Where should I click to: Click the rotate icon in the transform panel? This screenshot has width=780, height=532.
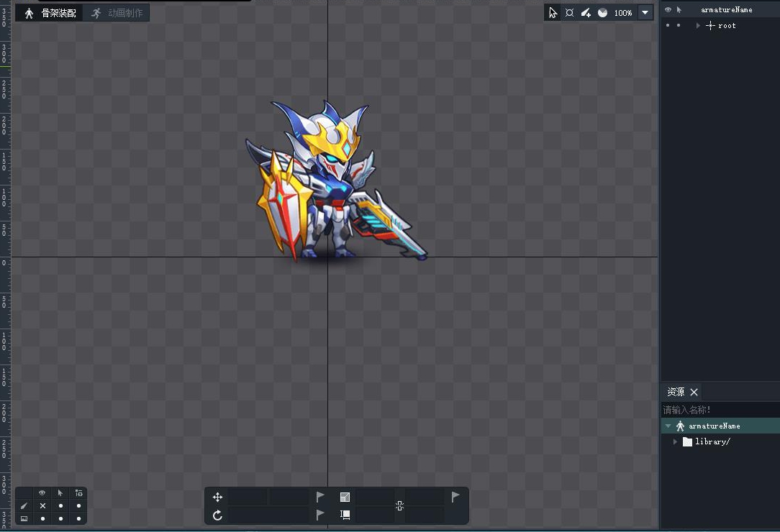pos(217,515)
